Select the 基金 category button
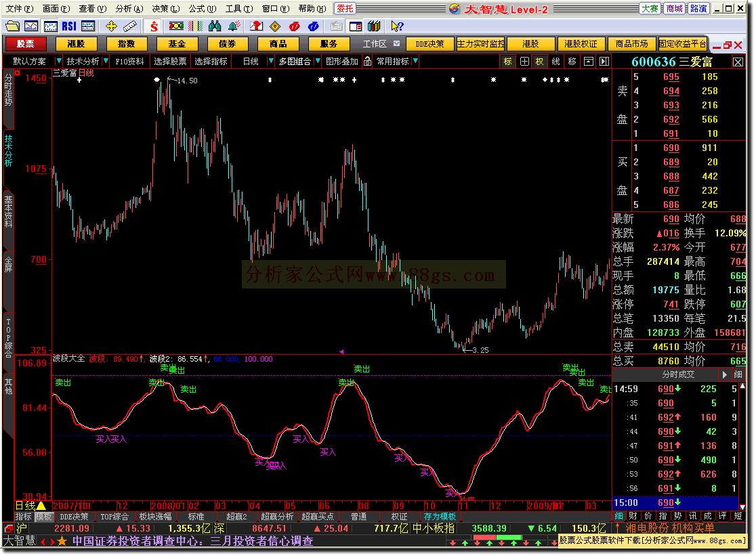Viewport: 756px width, 556px height. [177, 44]
